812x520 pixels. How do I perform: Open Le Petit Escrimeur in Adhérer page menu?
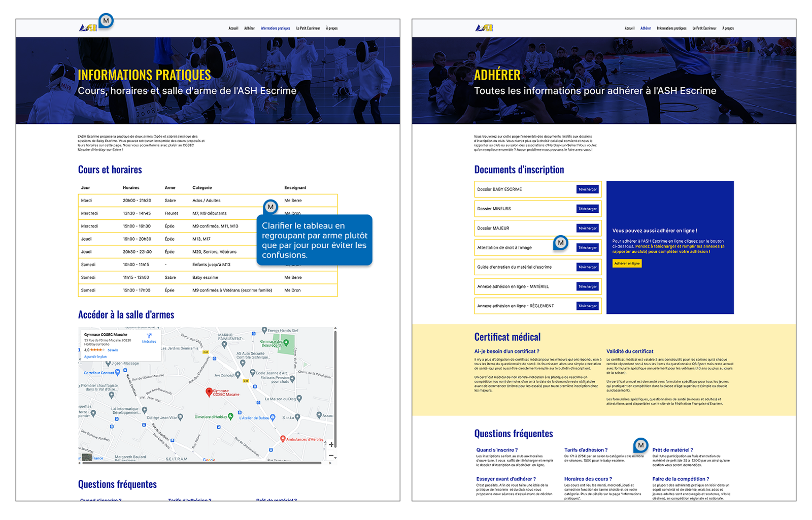click(704, 28)
